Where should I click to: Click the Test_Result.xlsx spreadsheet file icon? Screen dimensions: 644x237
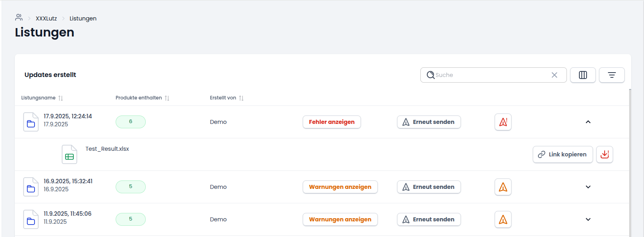coord(69,154)
